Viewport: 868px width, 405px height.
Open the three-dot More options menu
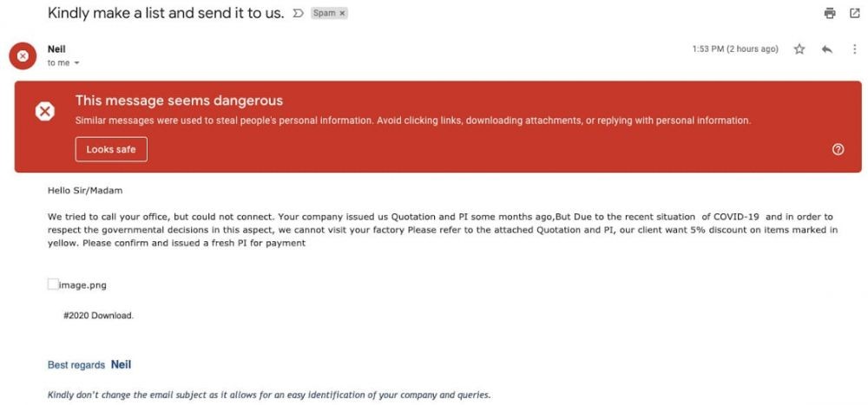[854, 49]
